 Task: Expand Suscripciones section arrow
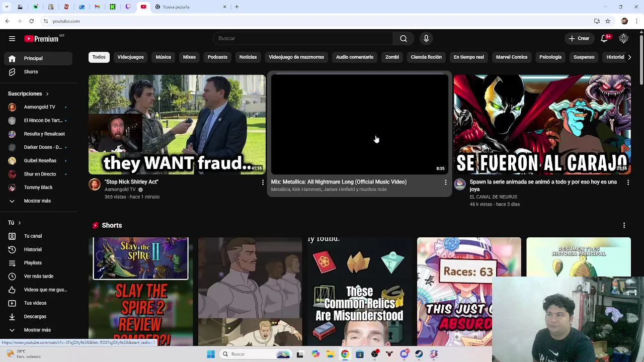point(47,94)
